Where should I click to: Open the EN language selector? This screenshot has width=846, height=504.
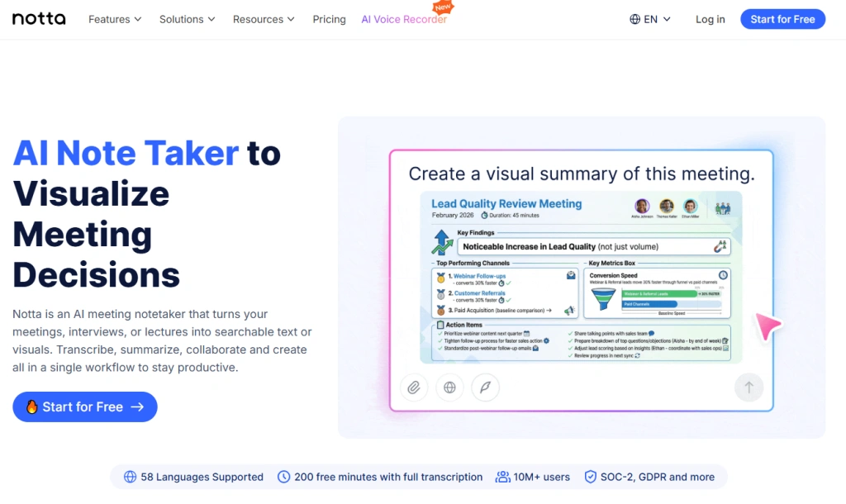(x=649, y=20)
